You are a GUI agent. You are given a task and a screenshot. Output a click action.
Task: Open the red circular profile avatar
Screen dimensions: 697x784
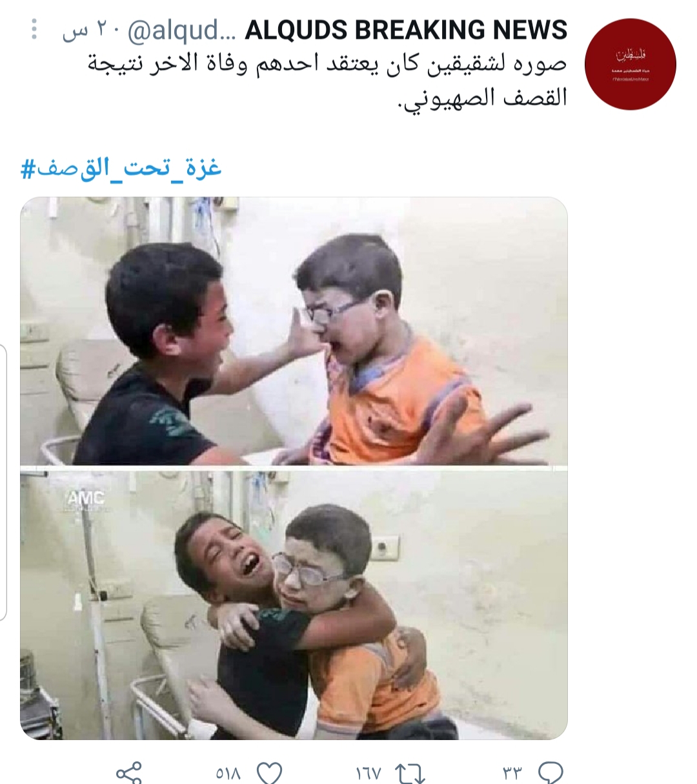[x=630, y=64]
